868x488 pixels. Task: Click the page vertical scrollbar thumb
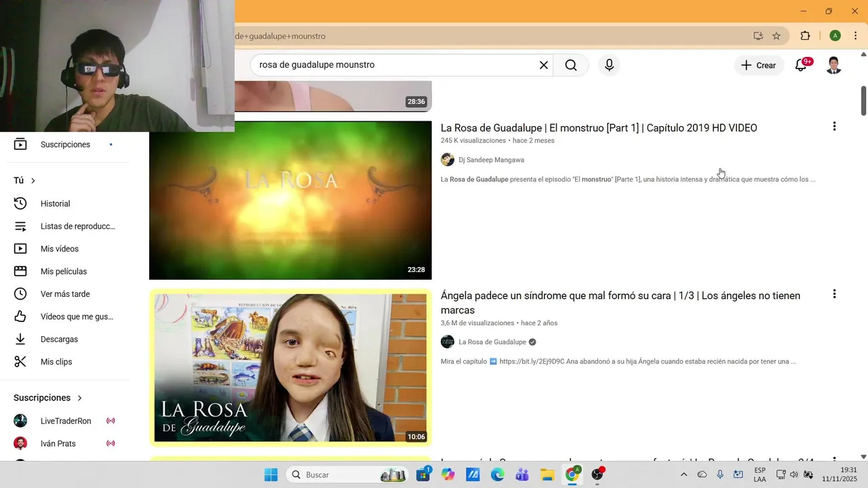[x=863, y=100]
